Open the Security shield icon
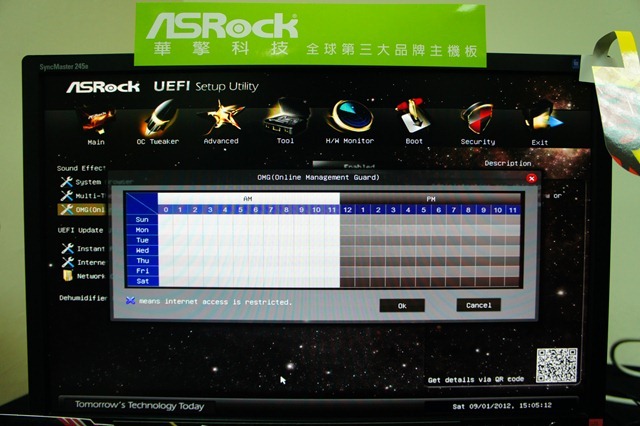The image size is (640, 426). (478, 118)
